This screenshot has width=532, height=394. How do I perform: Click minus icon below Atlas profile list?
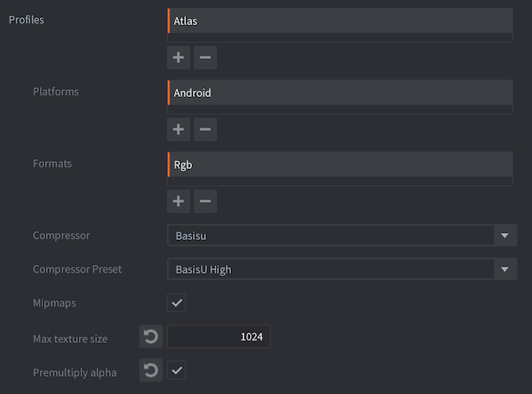click(x=205, y=58)
